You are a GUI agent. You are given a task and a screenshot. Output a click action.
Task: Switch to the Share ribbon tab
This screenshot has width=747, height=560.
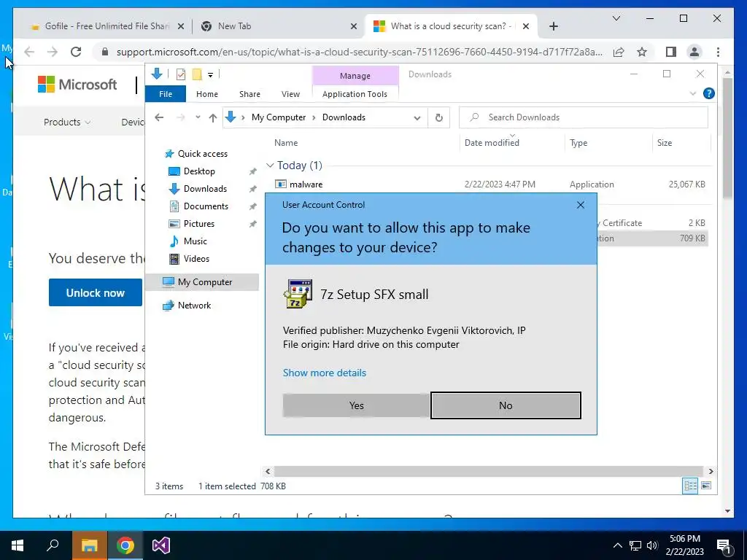[249, 94]
